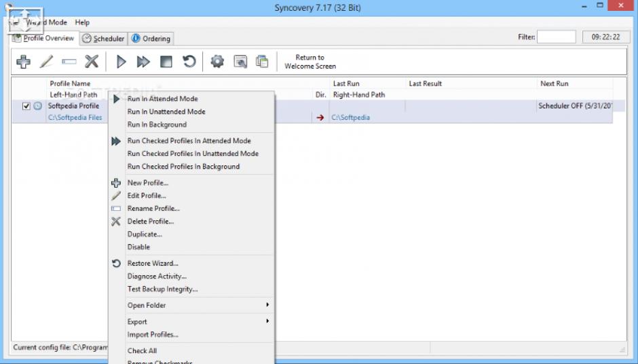Click Return to Welcome Screen
The height and width of the screenshot is (364, 638).
click(x=310, y=62)
